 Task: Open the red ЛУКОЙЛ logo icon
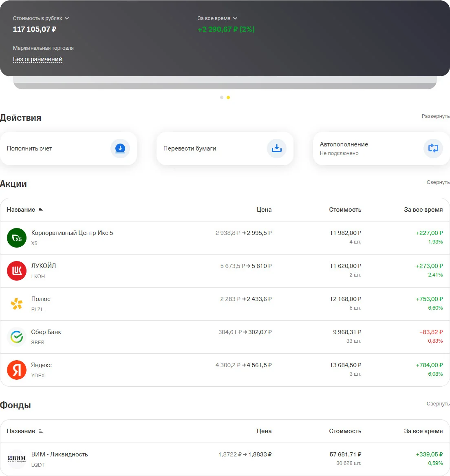coord(17,271)
